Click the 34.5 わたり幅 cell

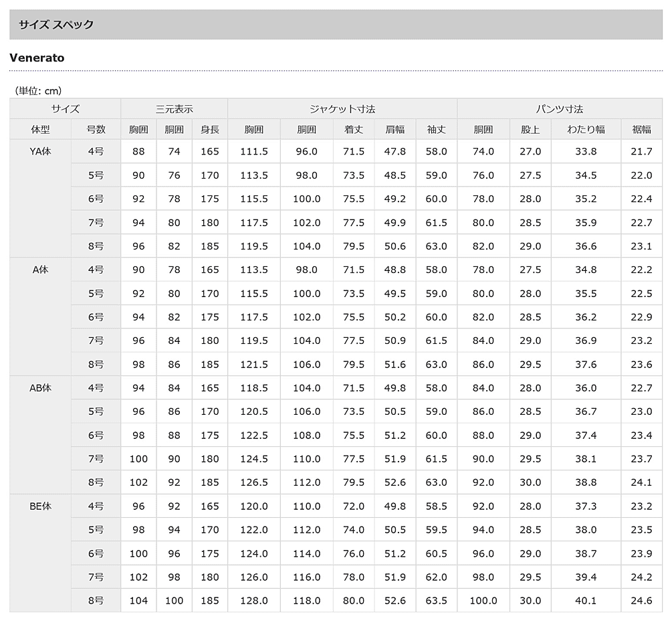coord(586,175)
